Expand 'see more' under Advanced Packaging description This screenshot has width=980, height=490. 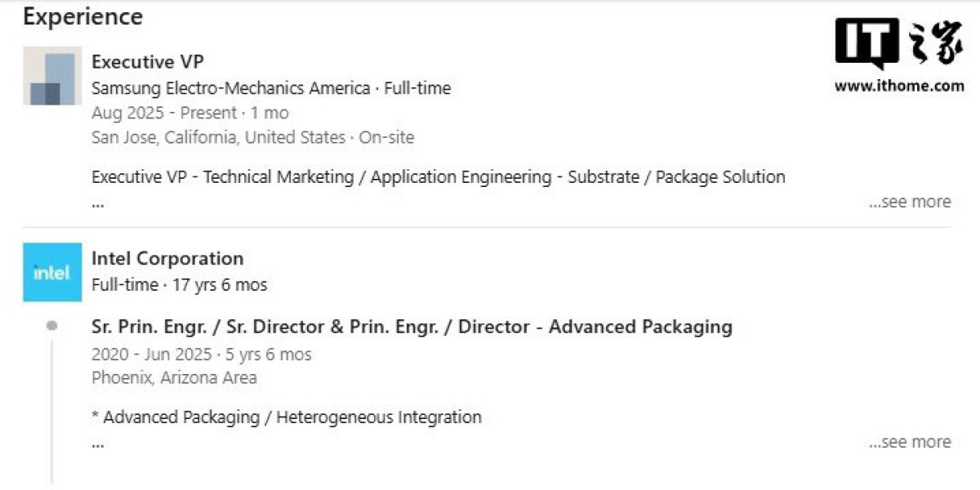pyautogui.click(x=910, y=442)
